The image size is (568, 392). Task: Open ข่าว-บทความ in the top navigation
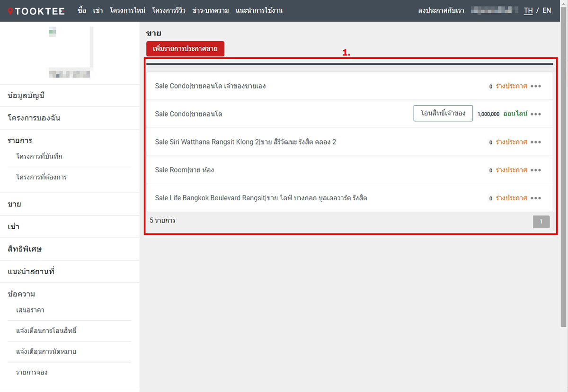[211, 10]
